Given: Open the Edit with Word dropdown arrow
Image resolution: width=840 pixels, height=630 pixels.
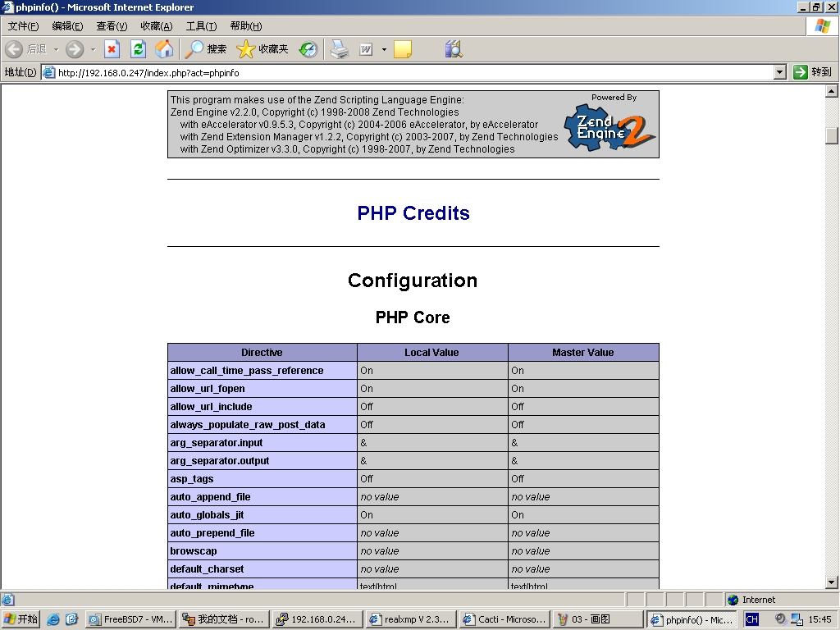Looking at the screenshot, I should click(x=384, y=50).
